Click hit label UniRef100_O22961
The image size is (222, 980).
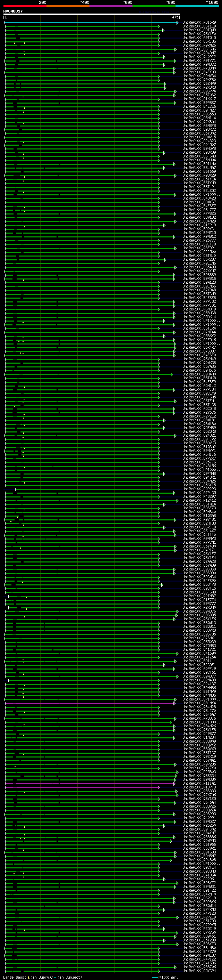(199, 879)
